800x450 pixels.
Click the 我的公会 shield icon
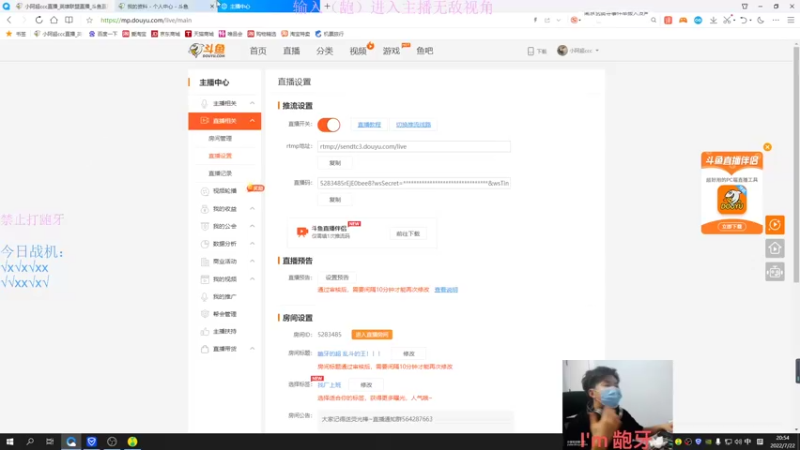coord(205,226)
